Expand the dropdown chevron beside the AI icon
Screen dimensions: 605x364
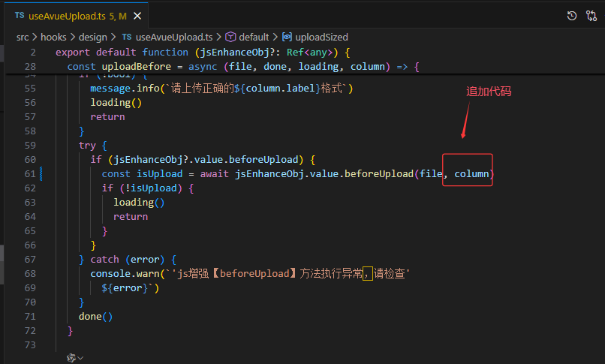80,359
